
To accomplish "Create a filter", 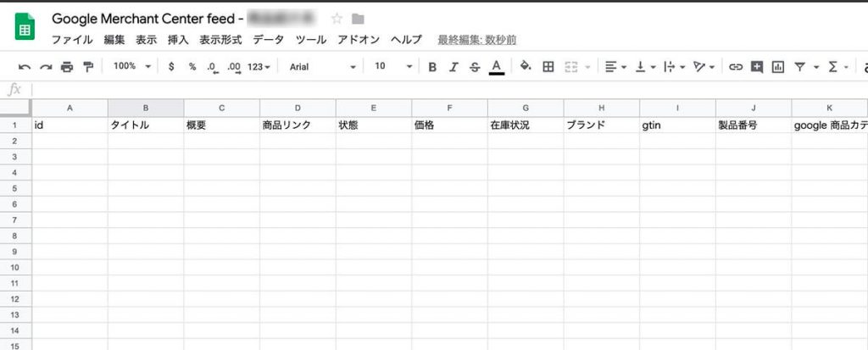I will click(799, 67).
